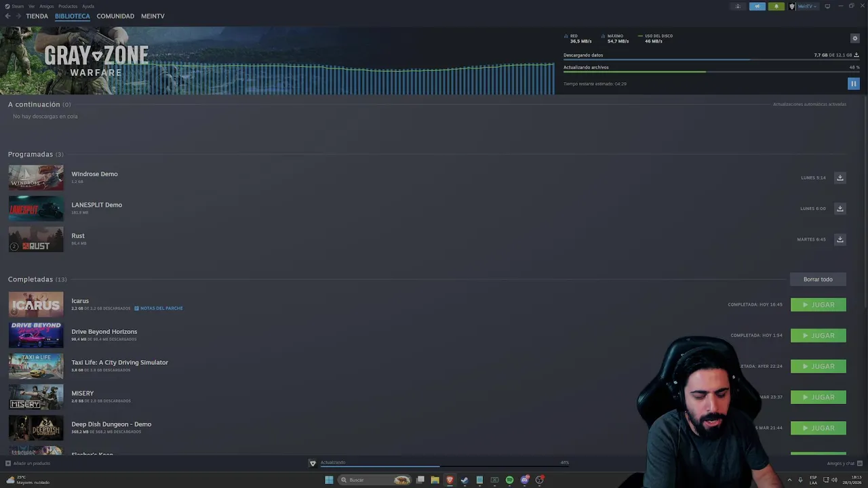Click the USO DEL DISCO stat
The height and width of the screenshot is (488, 868).
(655, 39)
